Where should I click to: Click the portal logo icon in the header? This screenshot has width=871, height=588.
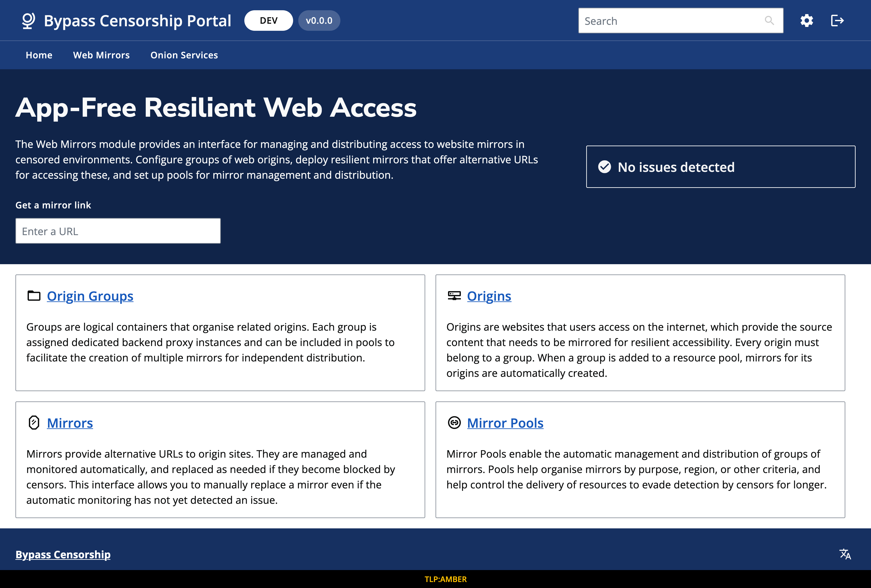28,21
